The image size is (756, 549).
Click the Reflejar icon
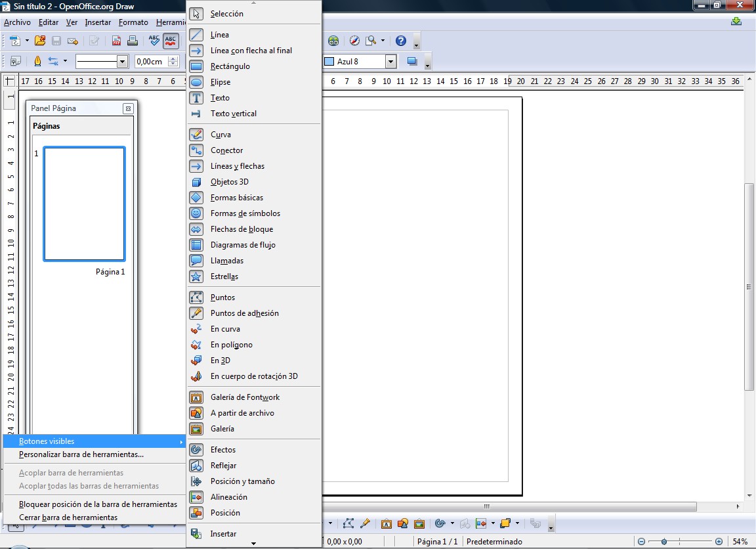tap(196, 466)
